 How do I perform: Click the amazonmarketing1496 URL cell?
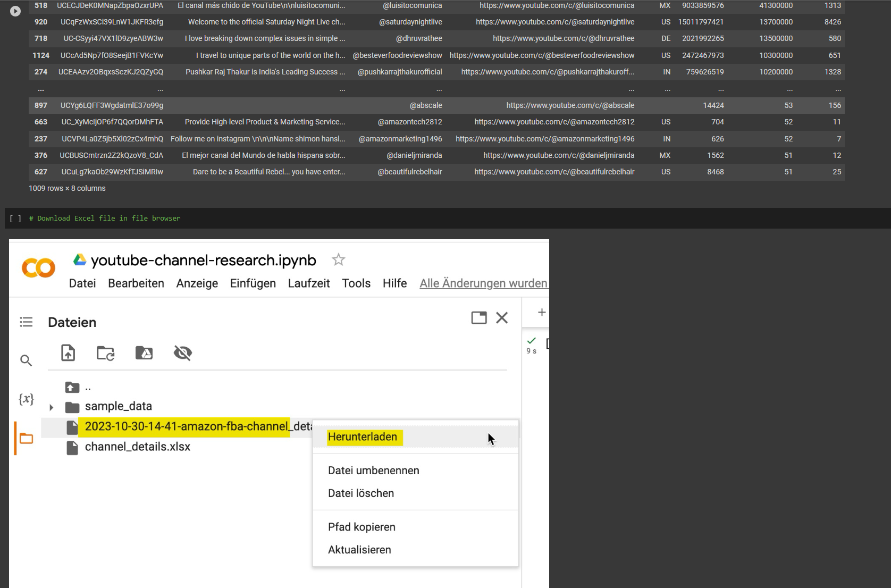[545, 139]
